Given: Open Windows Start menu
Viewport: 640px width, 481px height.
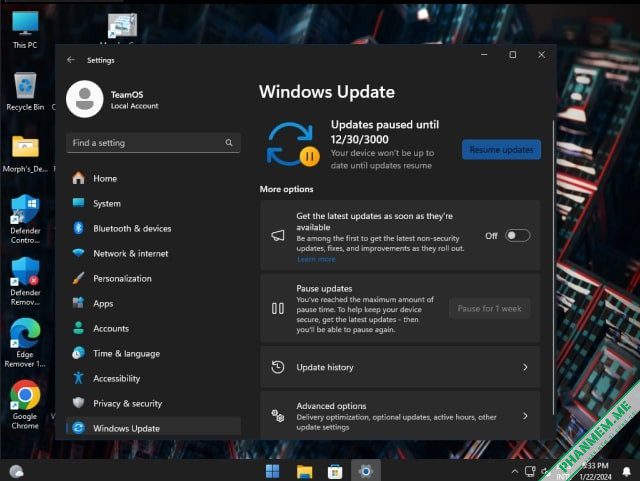Looking at the screenshot, I should pos(273,472).
